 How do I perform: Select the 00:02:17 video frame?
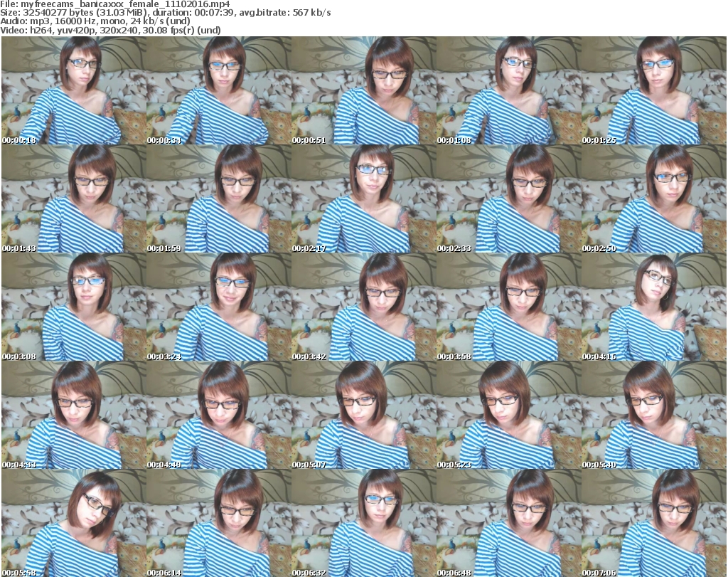point(363,199)
